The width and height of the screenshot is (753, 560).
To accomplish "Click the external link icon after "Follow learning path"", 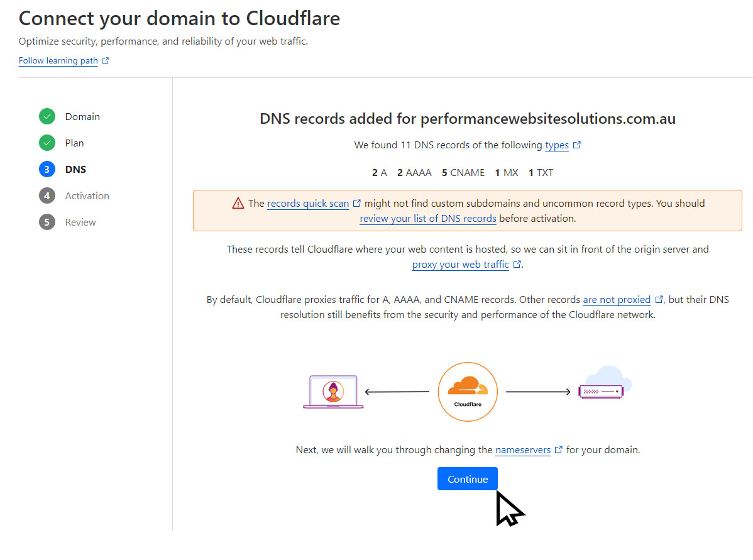I will [x=105, y=60].
